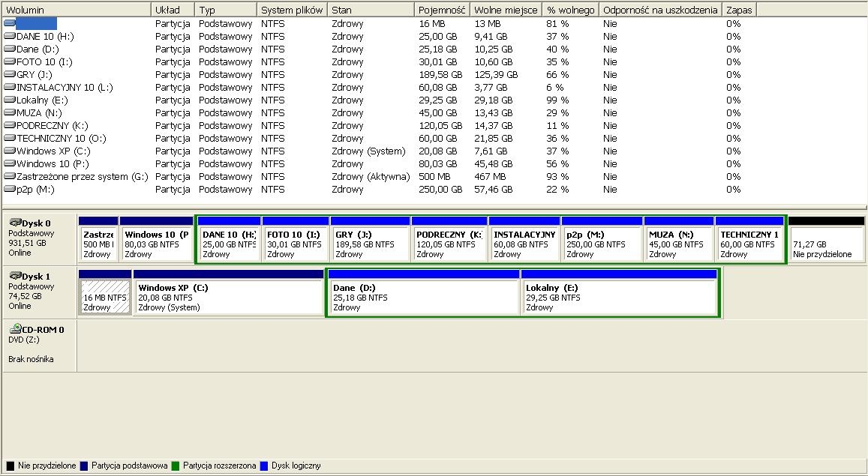Click the volume icon for Windows 10 (P:)
Viewport: 868px width, 476px height.
pos(10,163)
